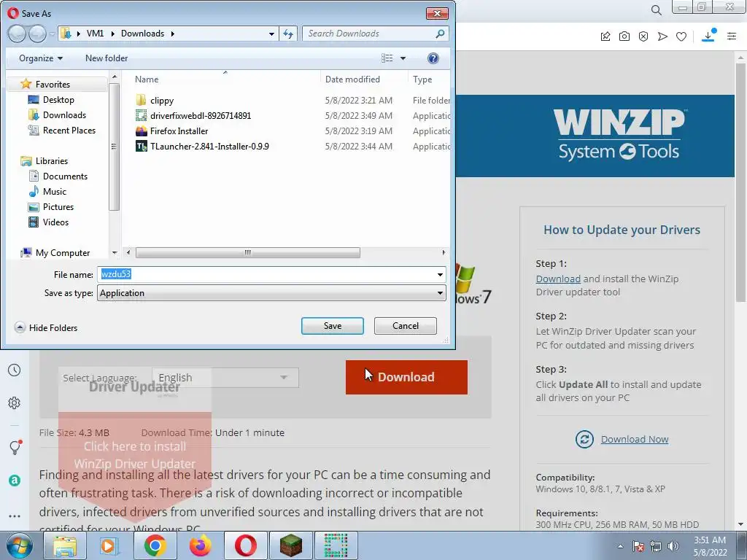Open Opera snapshot camera icon
Screen dimensions: 747x560
pos(624,36)
